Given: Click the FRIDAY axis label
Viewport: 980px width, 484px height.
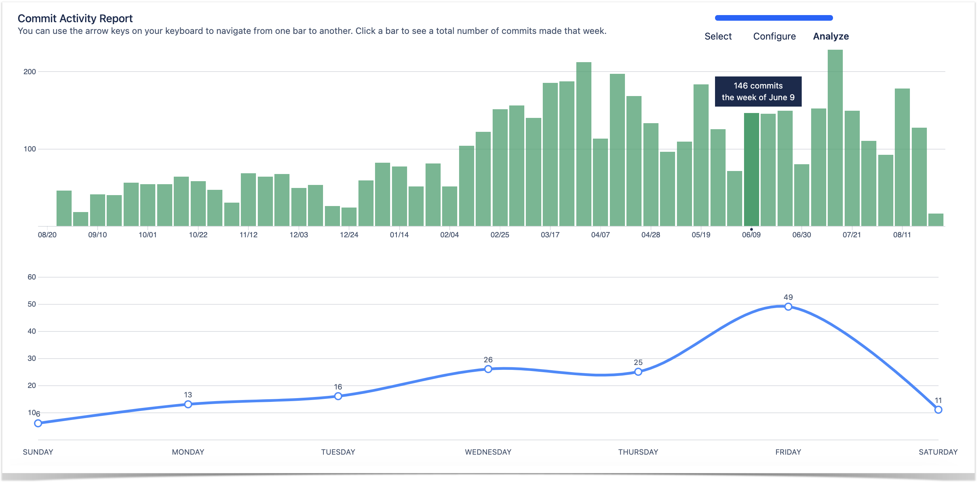Looking at the screenshot, I should pos(788,452).
